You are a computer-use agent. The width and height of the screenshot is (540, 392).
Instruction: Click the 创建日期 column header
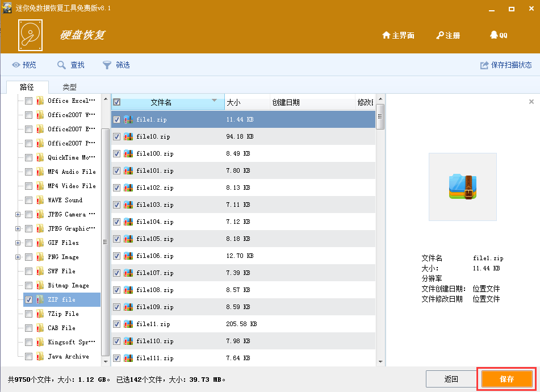point(312,102)
